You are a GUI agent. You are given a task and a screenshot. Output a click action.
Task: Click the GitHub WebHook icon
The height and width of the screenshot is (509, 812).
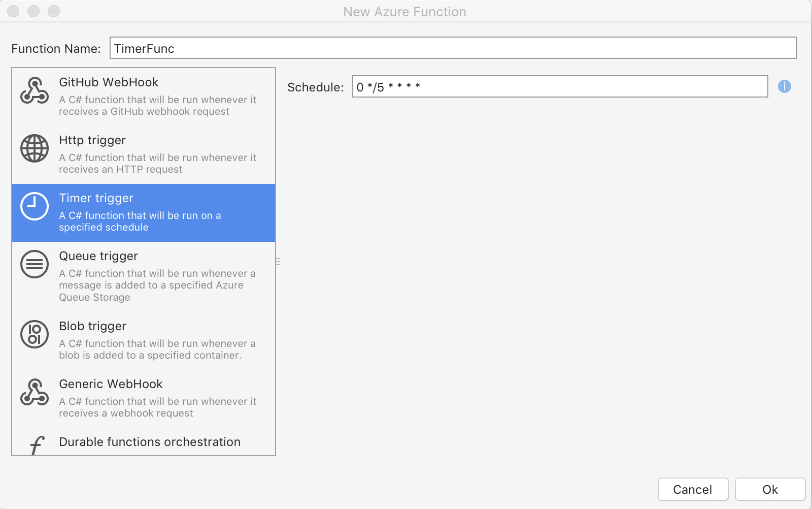[x=35, y=90]
